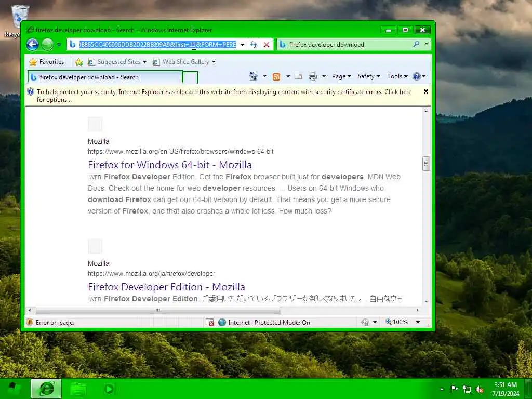
Task: Close the security information bar
Action: pos(426,91)
